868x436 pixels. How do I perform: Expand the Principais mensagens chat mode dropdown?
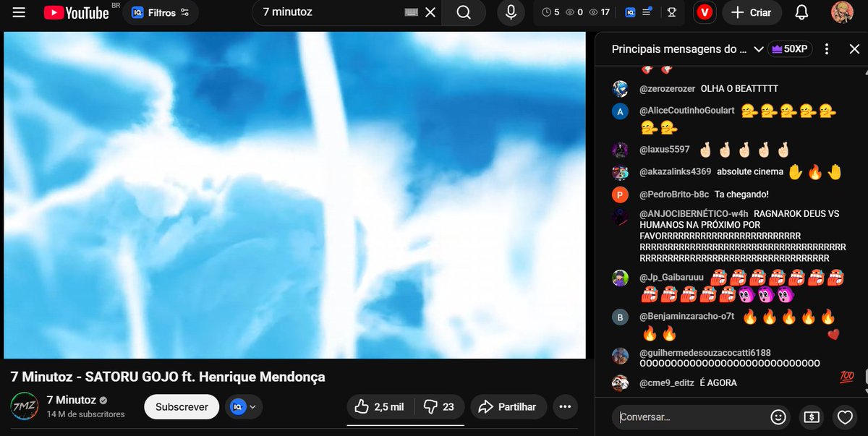(688, 49)
